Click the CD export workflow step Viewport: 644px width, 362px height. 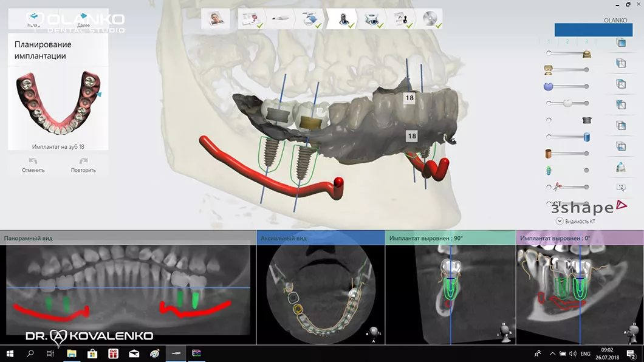[x=430, y=19]
